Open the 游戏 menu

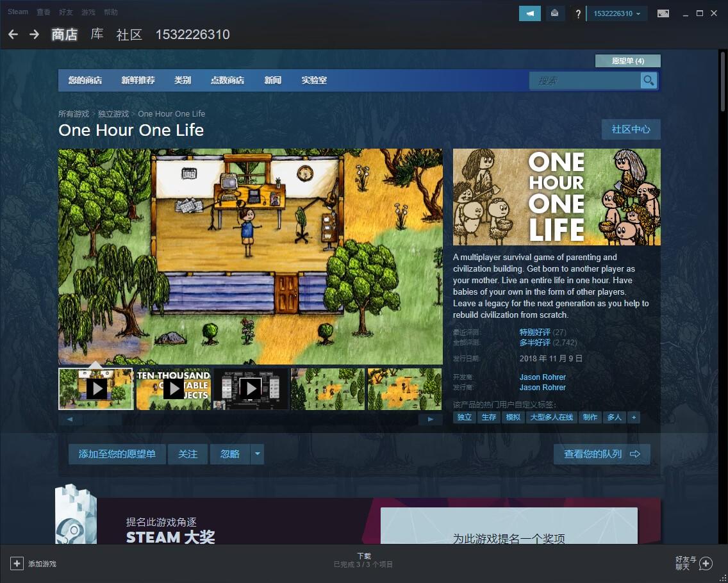tap(88, 12)
